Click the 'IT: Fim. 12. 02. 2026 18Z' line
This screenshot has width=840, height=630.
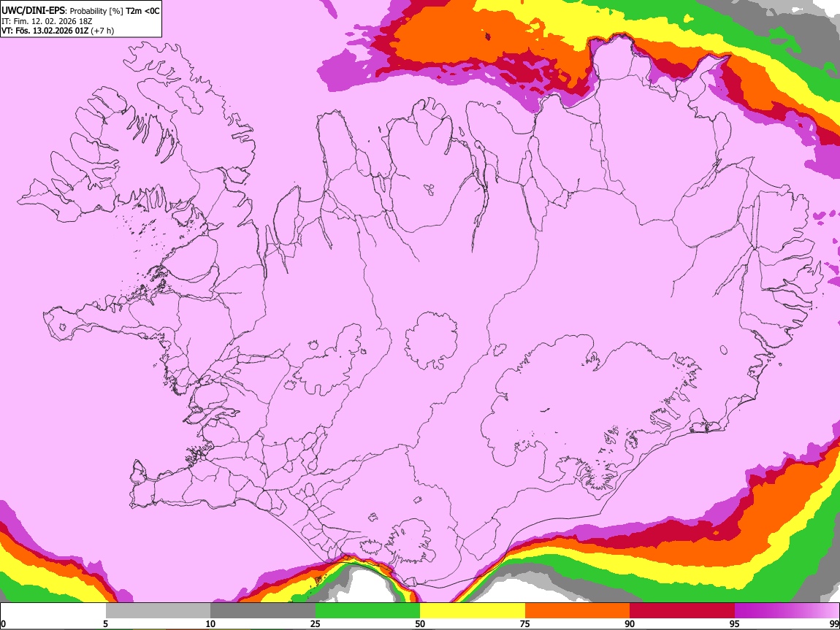click(47, 21)
